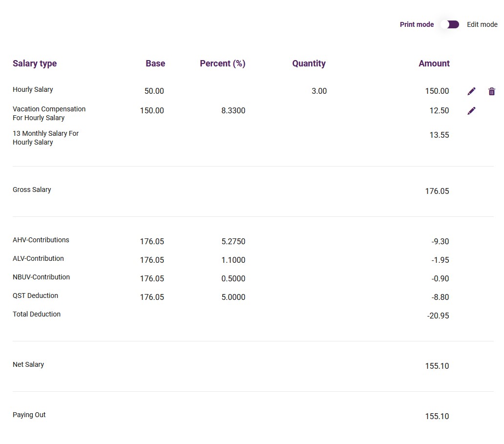
Task: Click the Net Salary amount 155.10
Action: tap(437, 366)
